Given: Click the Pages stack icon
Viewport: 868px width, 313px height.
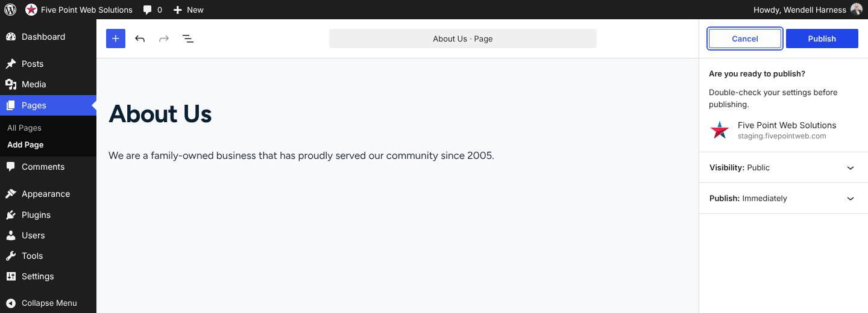Looking at the screenshot, I should [11, 105].
